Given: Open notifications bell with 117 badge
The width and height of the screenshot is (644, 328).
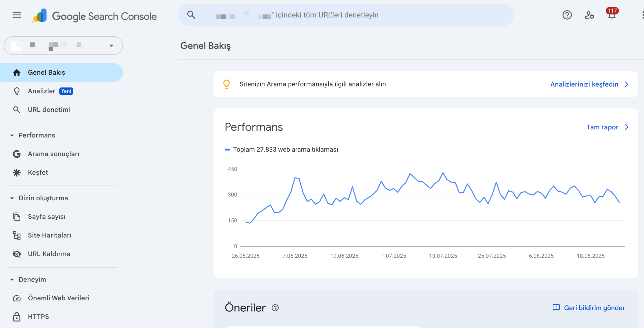Looking at the screenshot, I should (612, 14).
